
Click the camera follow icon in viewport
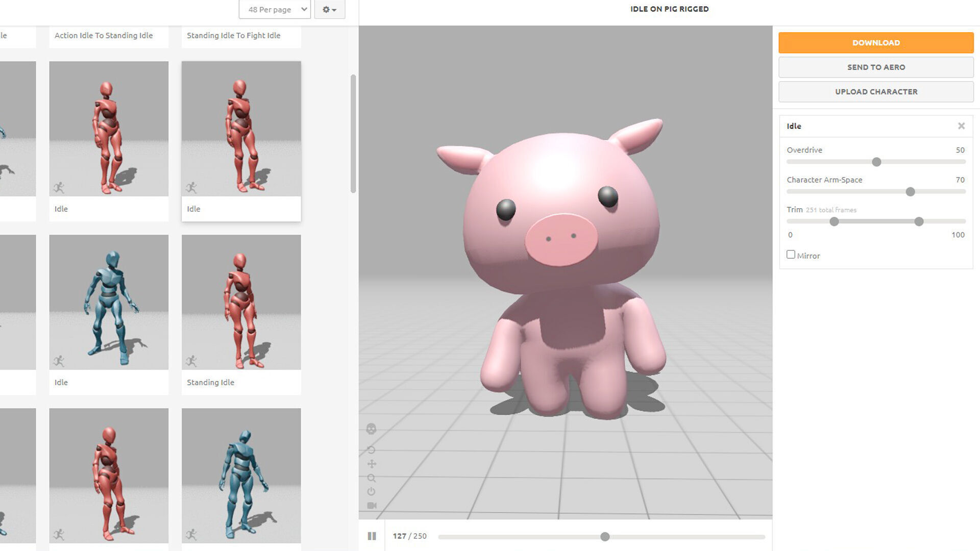[372, 506]
